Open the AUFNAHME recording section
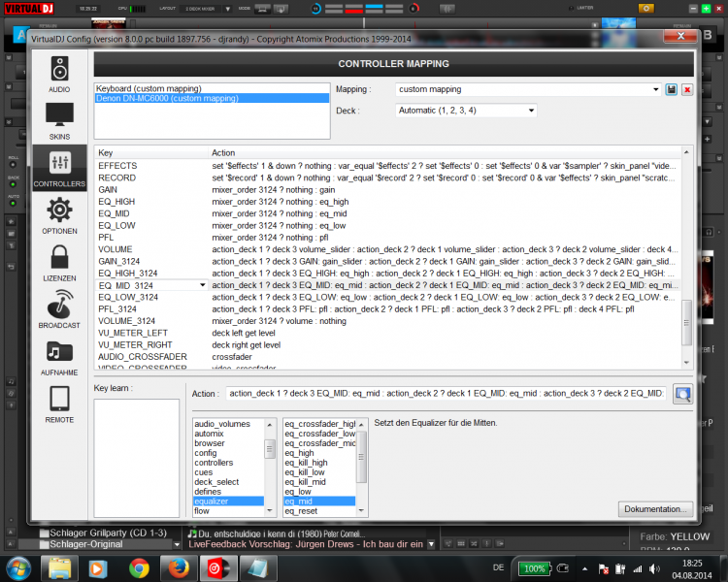728x582 pixels. 59,357
